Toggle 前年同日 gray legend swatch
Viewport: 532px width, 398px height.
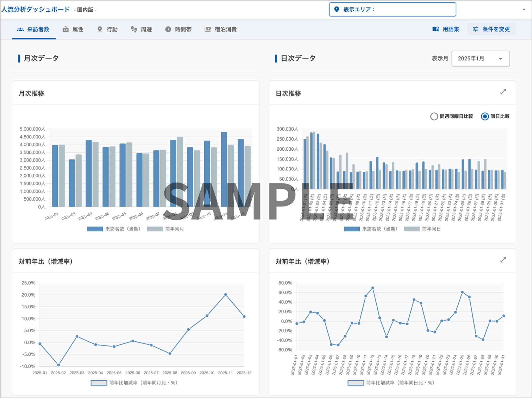click(x=412, y=229)
